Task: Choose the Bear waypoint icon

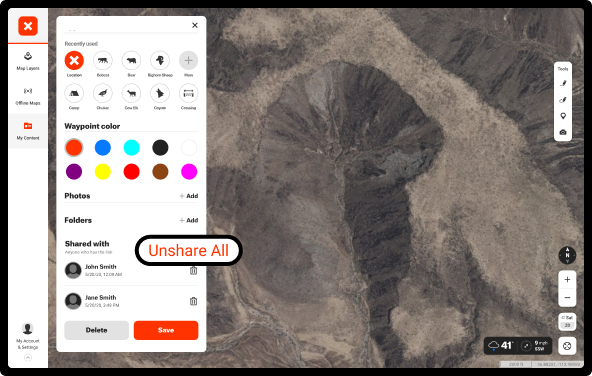Action: (131, 60)
